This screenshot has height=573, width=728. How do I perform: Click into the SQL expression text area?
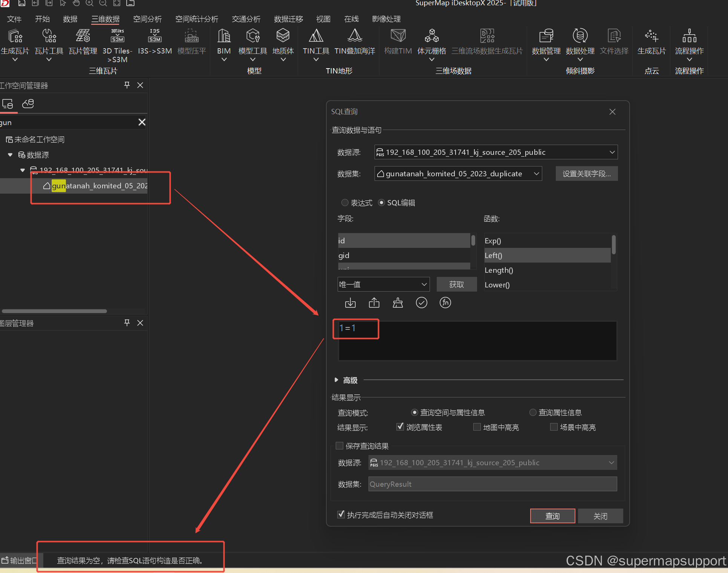tap(478, 341)
